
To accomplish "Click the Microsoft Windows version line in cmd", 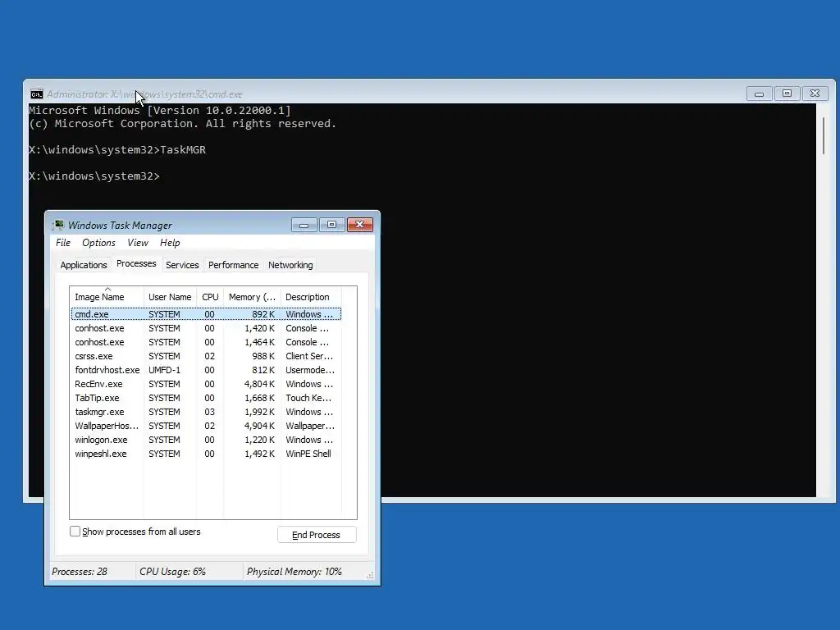I will (x=160, y=111).
